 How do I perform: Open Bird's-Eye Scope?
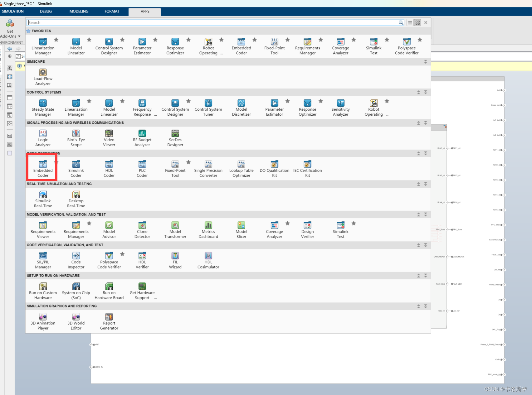tap(76, 138)
